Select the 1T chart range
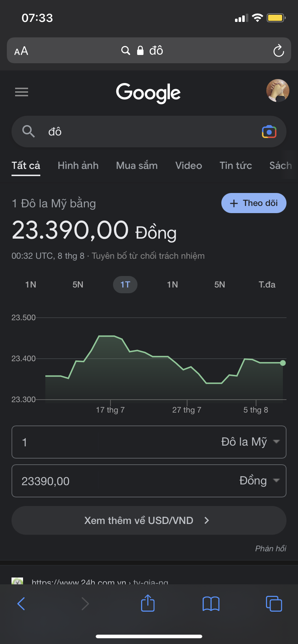This screenshot has width=298, height=644. tap(125, 285)
